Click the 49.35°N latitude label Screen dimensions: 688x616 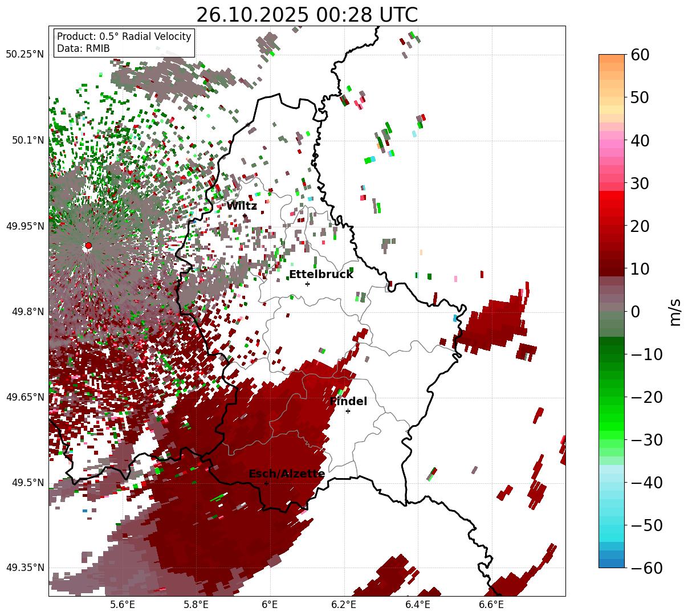25,568
